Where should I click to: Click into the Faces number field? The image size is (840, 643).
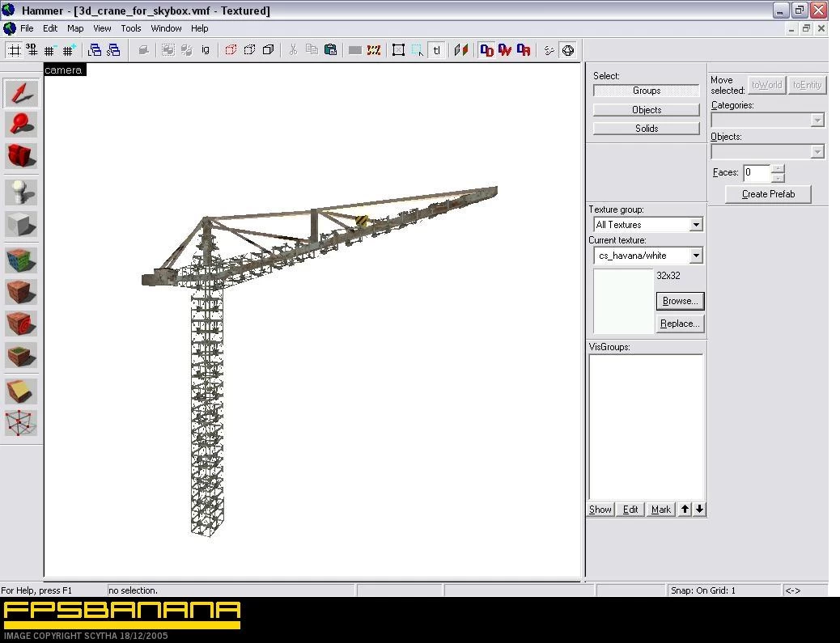pos(757,172)
